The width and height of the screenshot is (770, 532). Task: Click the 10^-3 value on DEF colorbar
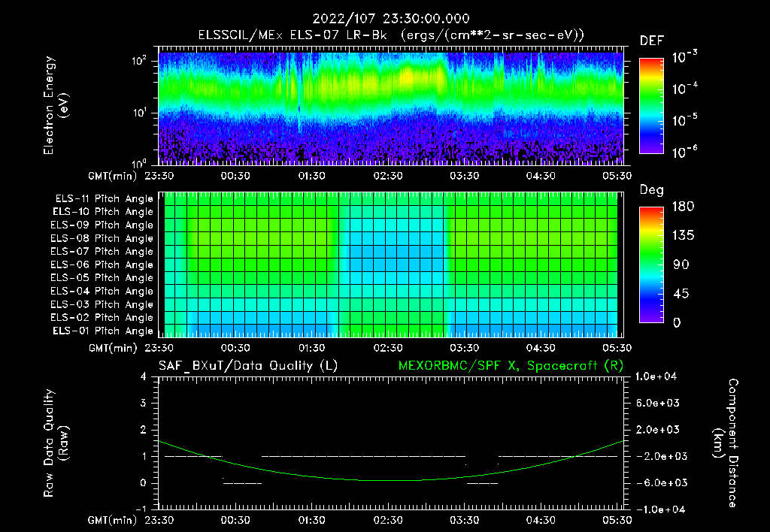click(x=684, y=57)
